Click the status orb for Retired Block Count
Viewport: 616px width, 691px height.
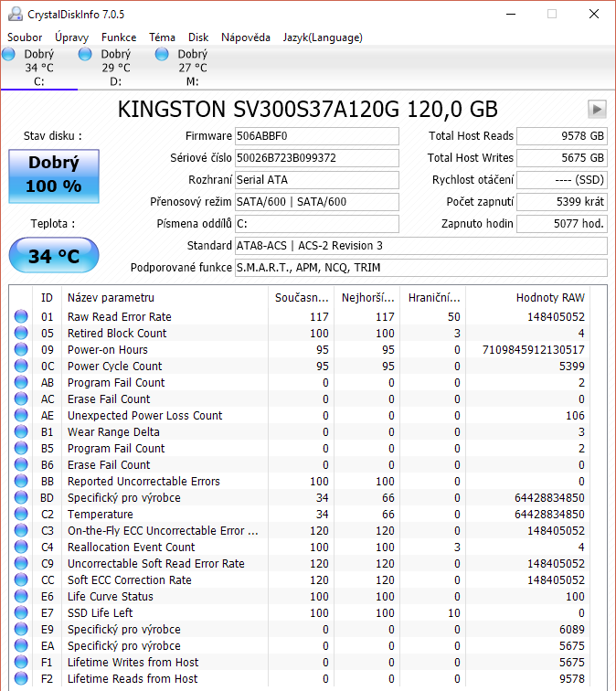click(21, 333)
